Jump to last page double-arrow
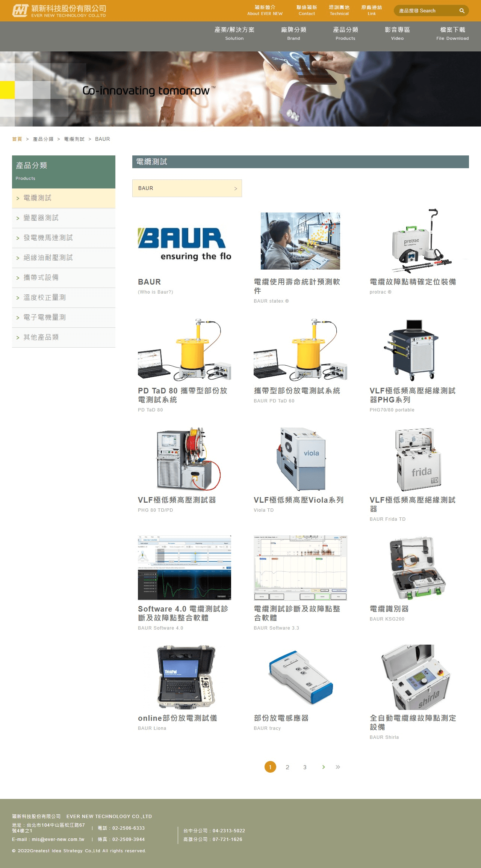 338,767
